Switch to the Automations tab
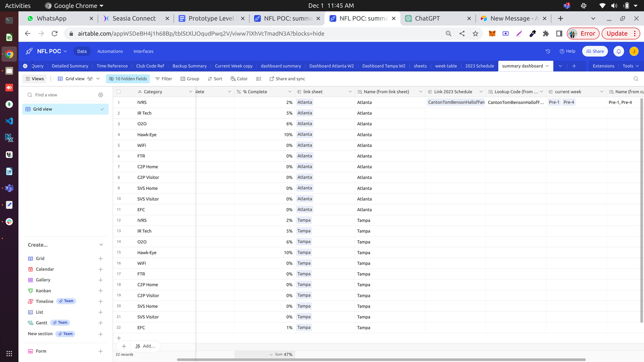This screenshot has width=644, height=362. click(x=110, y=51)
